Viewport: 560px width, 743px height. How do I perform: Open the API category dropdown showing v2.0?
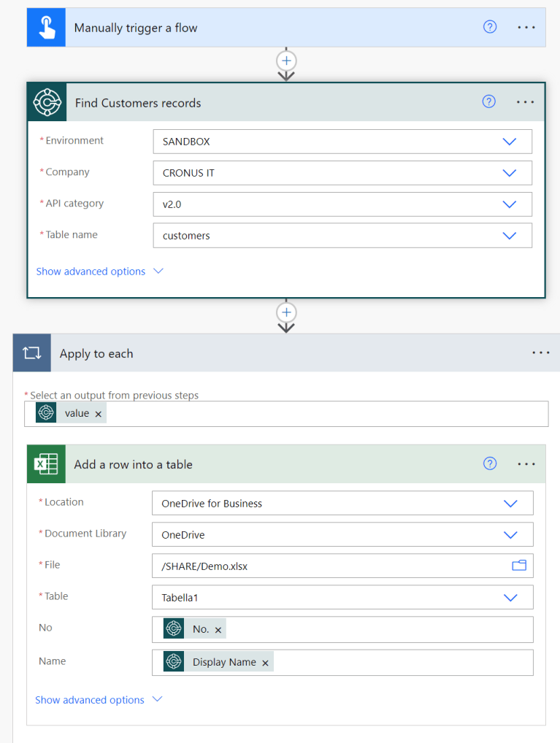(x=342, y=204)
